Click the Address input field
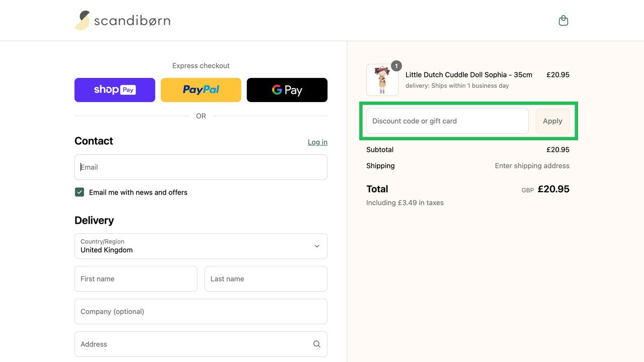The height and width of the screenshot is (362, 644). 201,344
